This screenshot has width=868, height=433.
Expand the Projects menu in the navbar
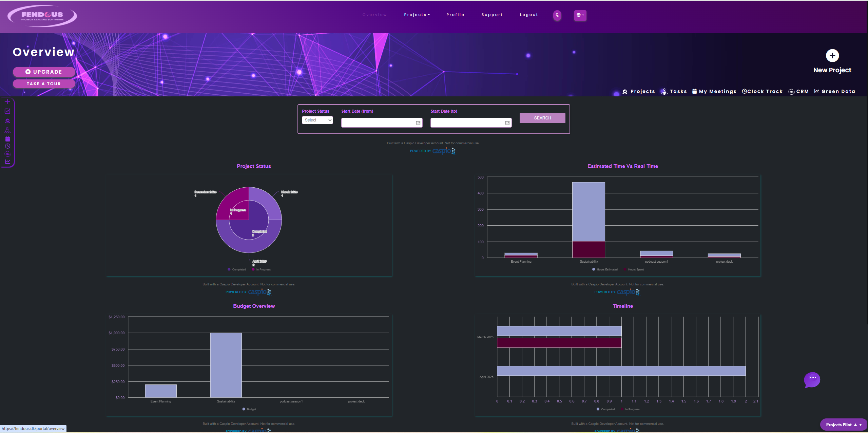coord(417,15)
